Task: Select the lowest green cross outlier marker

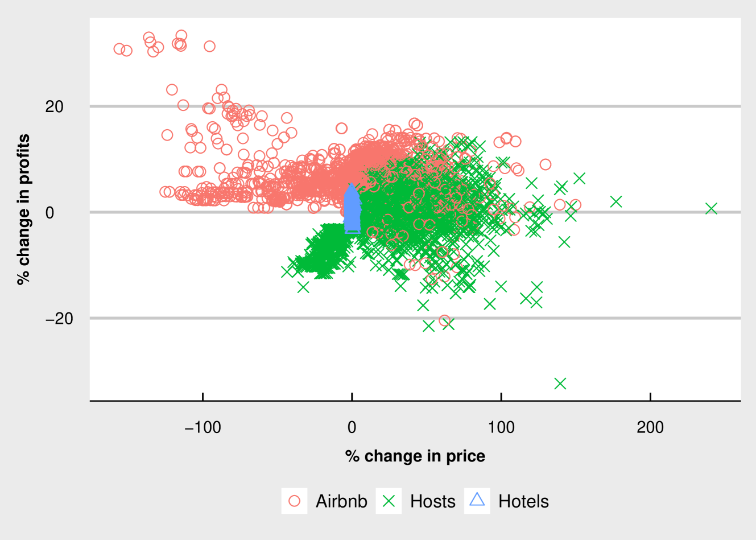Action: tap(560, 384)
